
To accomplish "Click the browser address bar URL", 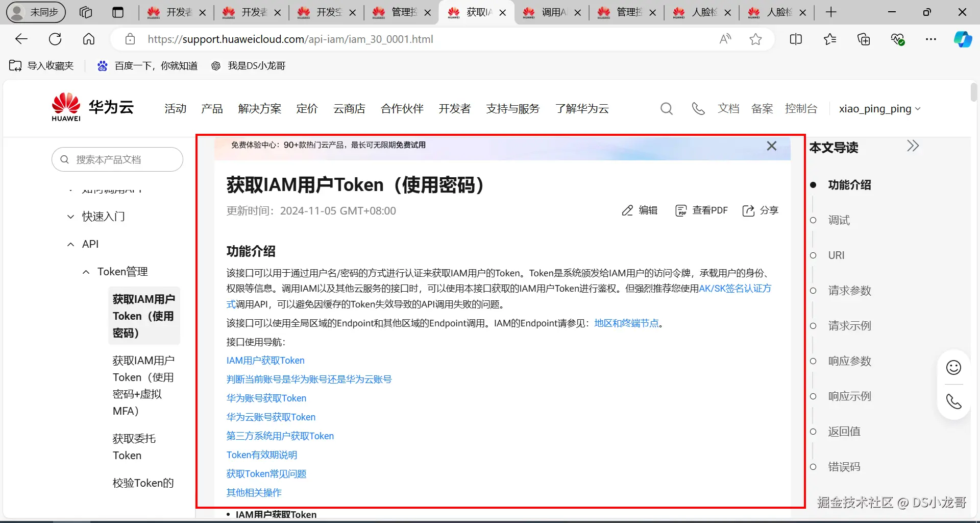I will 290,39.
